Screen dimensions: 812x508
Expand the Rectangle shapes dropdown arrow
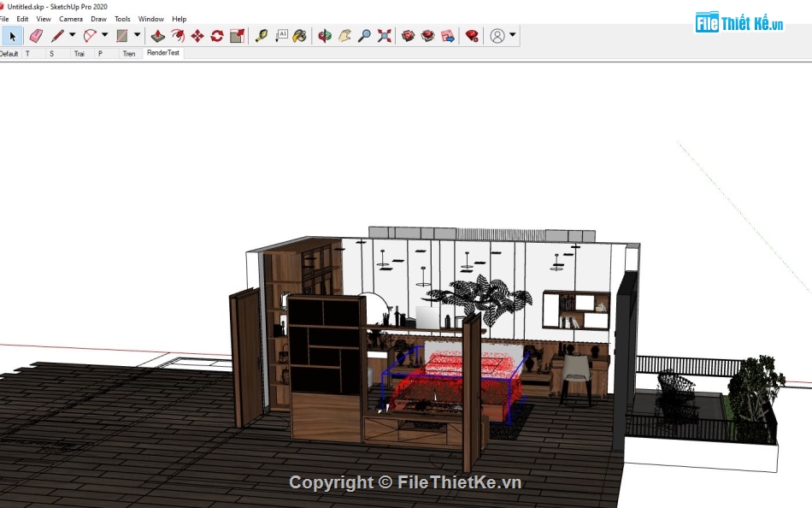[138, 35]
